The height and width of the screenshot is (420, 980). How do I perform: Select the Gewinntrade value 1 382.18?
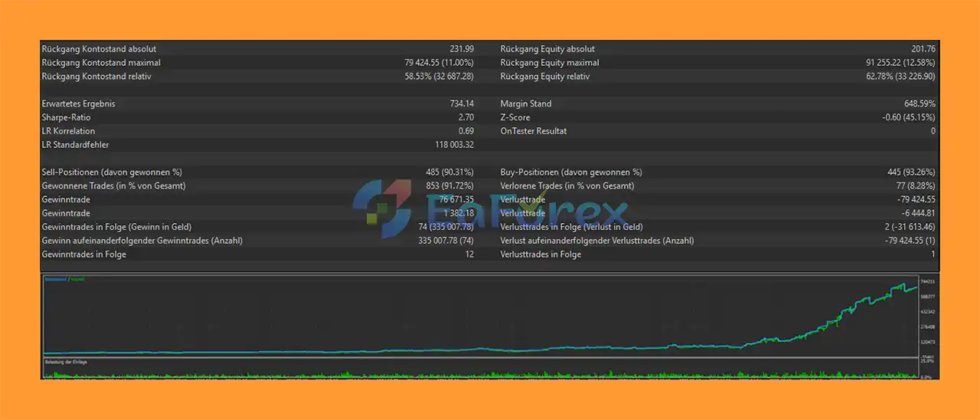(459, 213)
